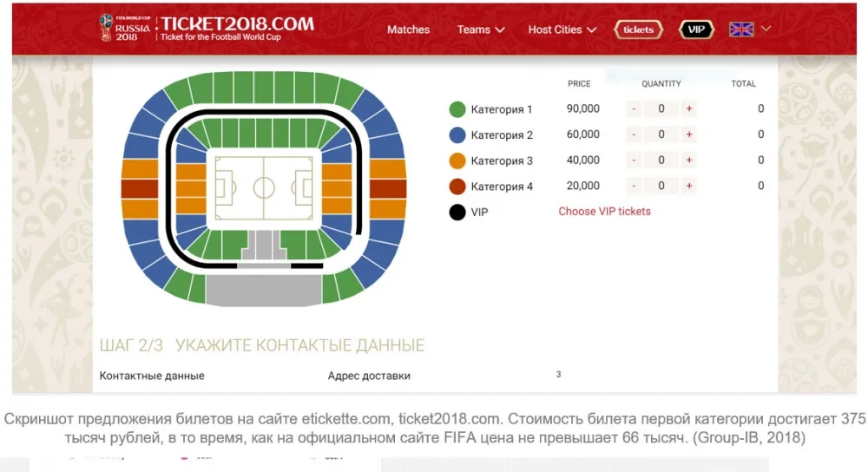This screenshot has width=868, height=472.
Task: Click the FIFA Russia 2018 logo
Action: point(124,27)
